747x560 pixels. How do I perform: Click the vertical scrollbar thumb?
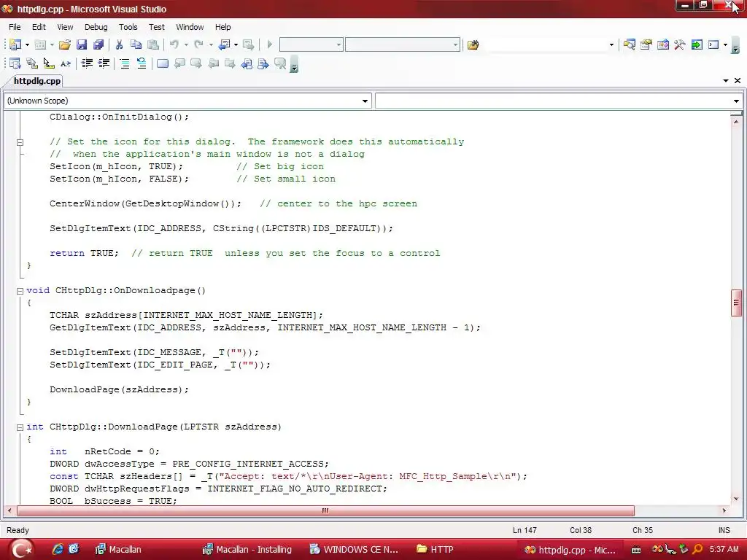tap(737, 303)
